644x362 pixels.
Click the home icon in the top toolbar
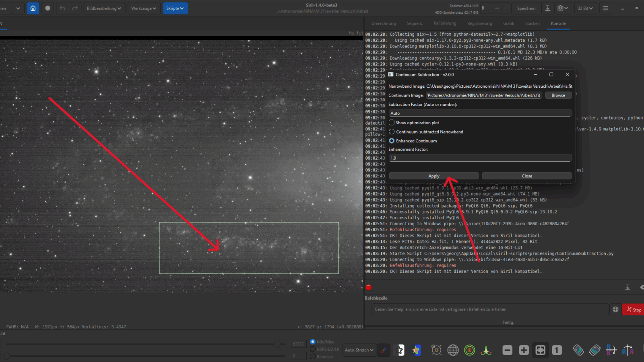33,8
